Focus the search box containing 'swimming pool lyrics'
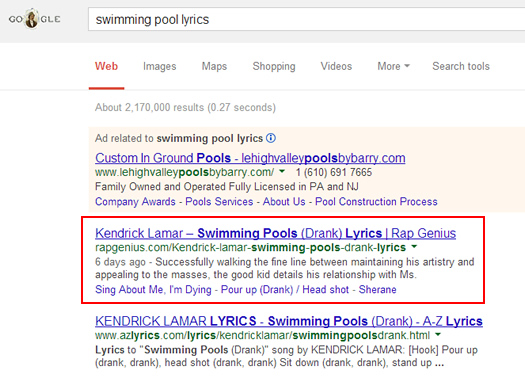The width and height of the screenshot is (525, 382). pyautogui.click(x=306, y=19)
